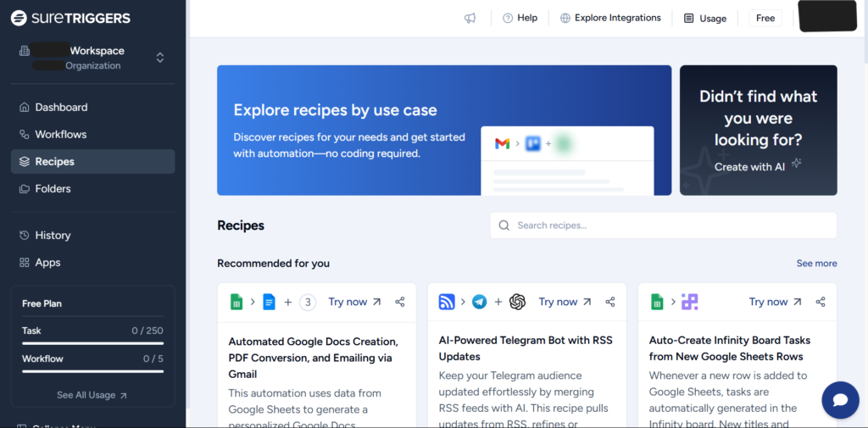Share the Auto-Create Infinity Board Tasks recipe

(821, 302)
